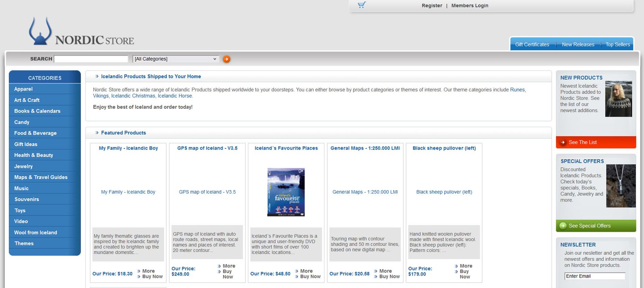Open the Health & Beauty category
This screenshot has height=288, width=644.
(33, 155)
